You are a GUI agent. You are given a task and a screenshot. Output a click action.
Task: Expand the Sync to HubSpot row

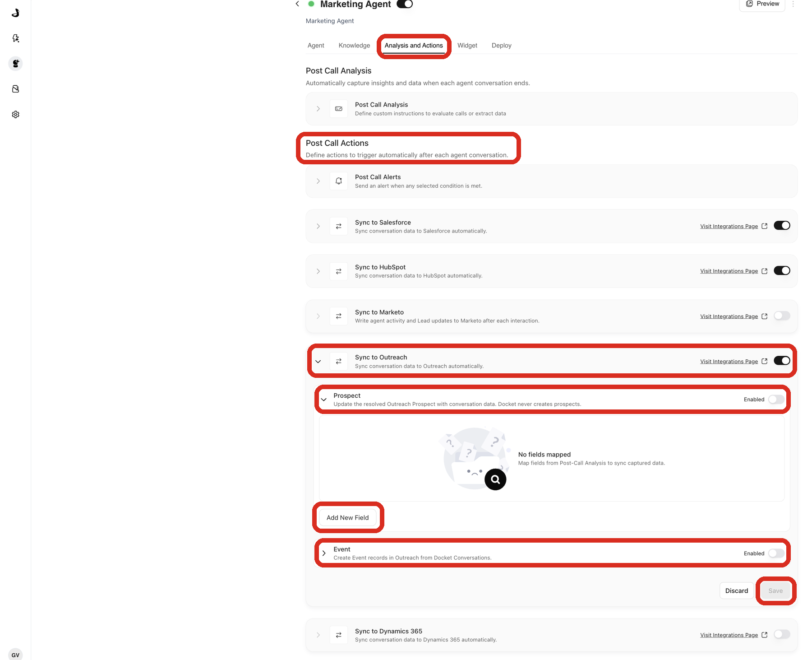pyautogui.click(x=318, y=271)
